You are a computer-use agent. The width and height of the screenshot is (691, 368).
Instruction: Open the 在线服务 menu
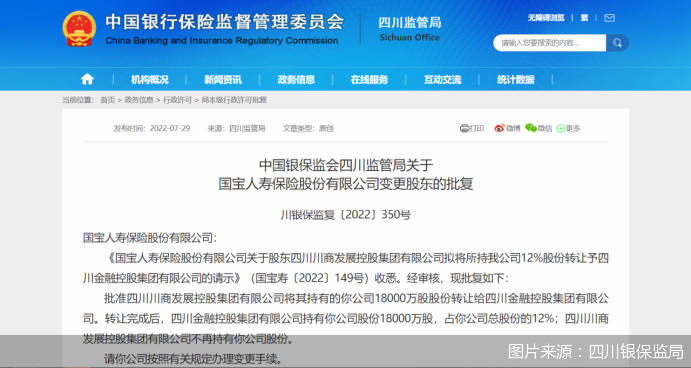coord(369,80)
